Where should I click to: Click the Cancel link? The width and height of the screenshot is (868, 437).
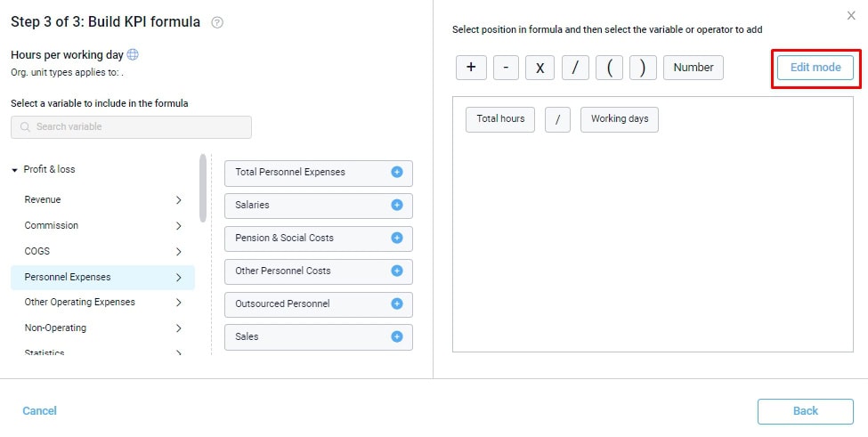coord(39,410)
